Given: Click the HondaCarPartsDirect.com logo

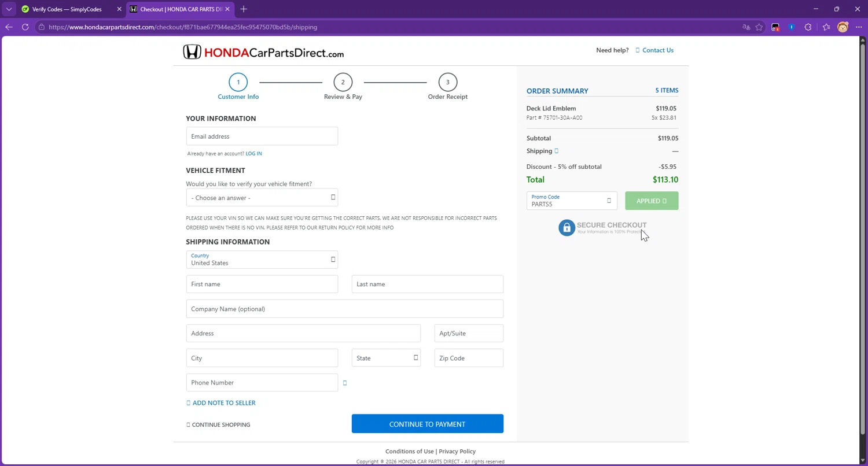Looking at the screenshot, I should pyautogui.click(x=263, y=53).
